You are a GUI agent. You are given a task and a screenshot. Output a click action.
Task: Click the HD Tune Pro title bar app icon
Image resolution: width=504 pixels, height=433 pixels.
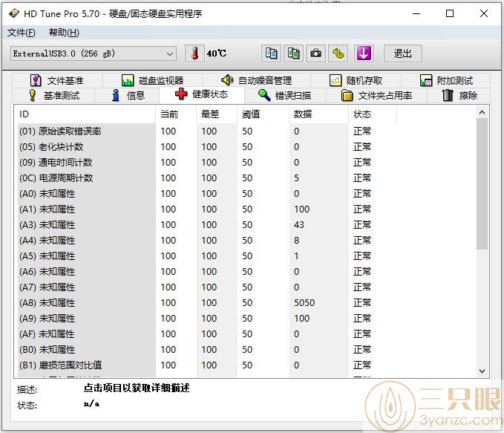[x=14, y=13]
